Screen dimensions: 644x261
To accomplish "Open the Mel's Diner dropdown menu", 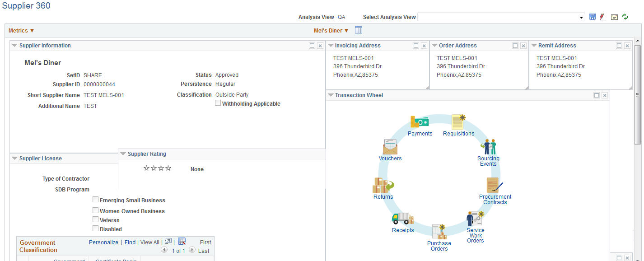I will pyautogui.click(x=331, y=31).
